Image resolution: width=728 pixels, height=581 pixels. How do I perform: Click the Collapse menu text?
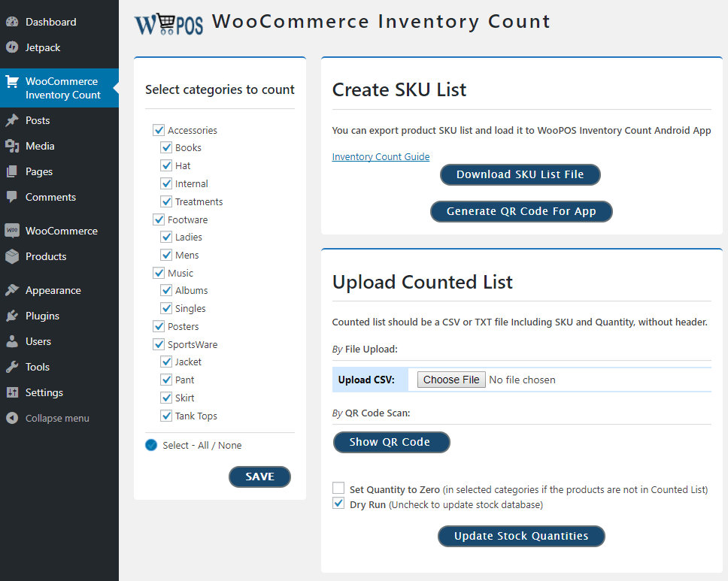click(57, 418)
